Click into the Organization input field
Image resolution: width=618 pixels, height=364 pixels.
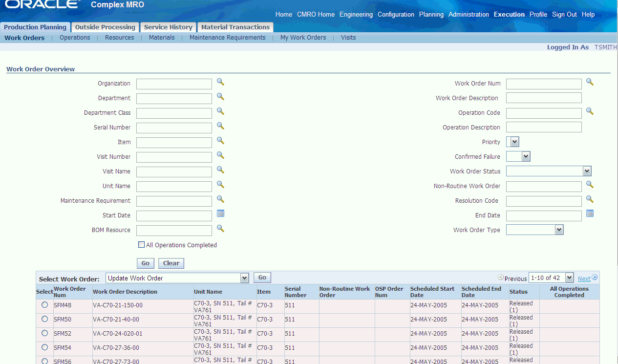[x=174, y=84]
